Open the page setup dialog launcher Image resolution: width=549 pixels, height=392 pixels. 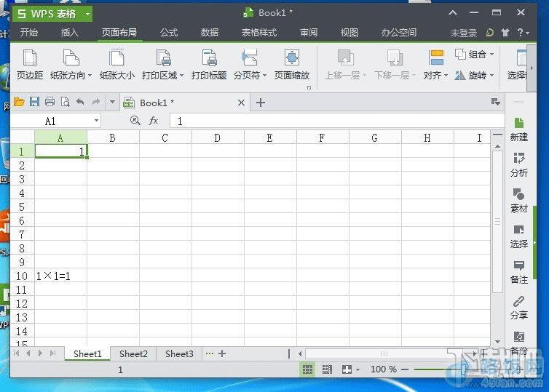pos(309,87)
